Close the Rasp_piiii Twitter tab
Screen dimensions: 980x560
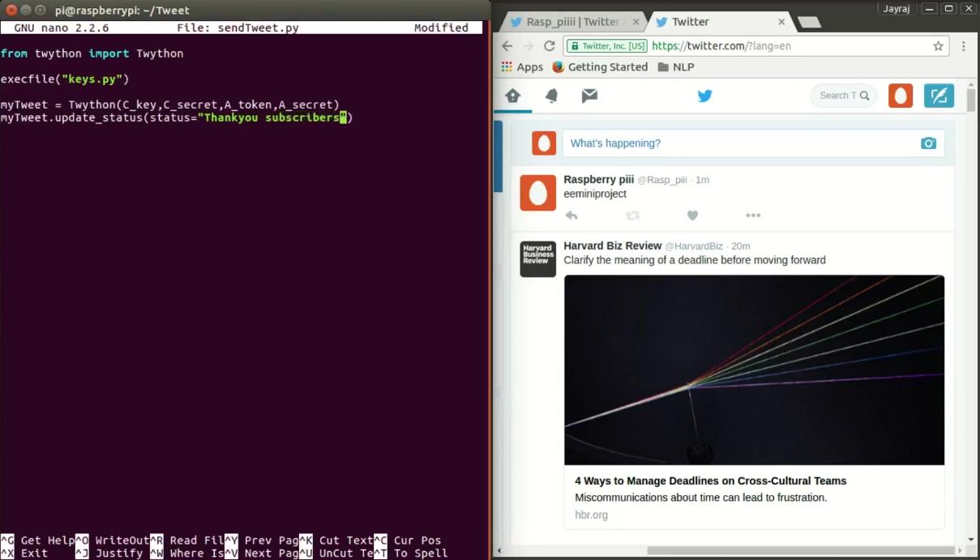point(636,22)
